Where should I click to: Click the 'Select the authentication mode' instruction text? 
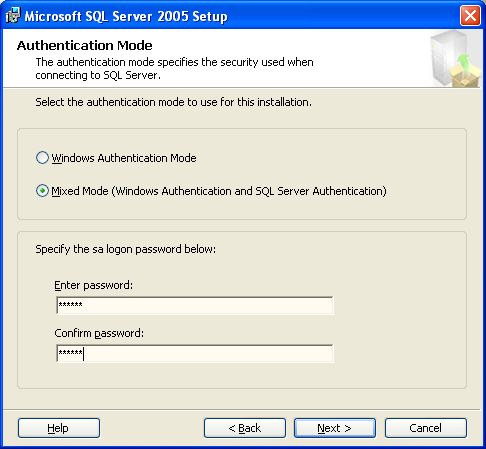point(174,102)
